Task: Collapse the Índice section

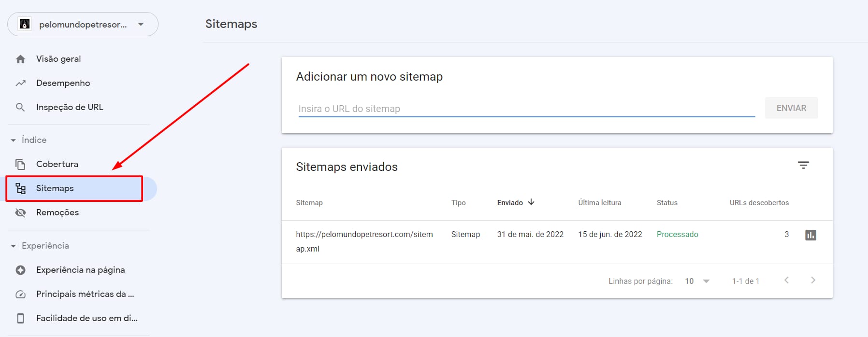Action: click(x=14, y=140)
